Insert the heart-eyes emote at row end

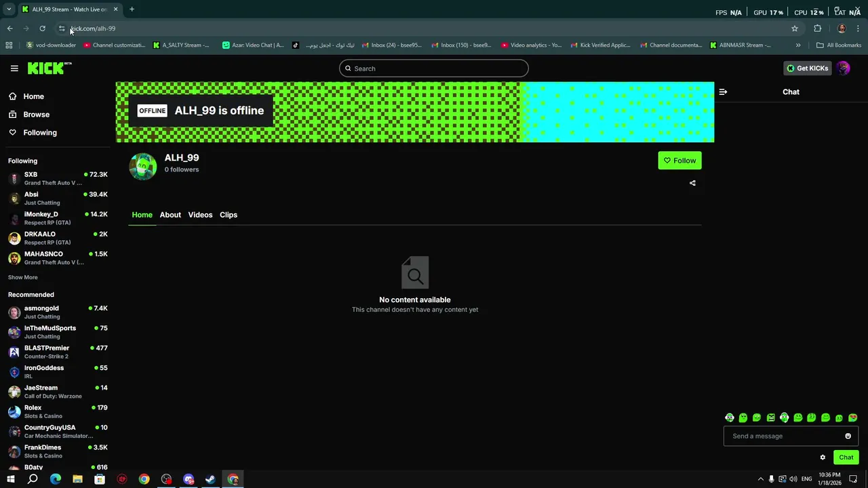[x=853, y=418]
